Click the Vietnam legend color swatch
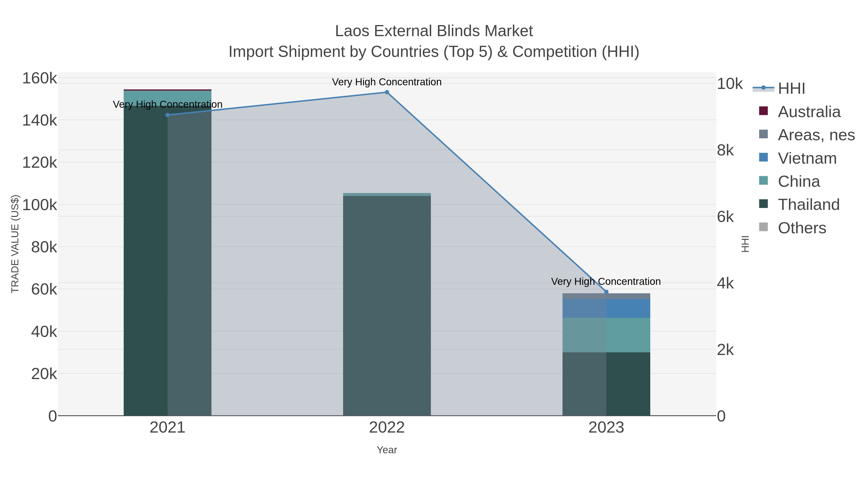This screenshot has height=488, width=868. [x=763, y=157]
